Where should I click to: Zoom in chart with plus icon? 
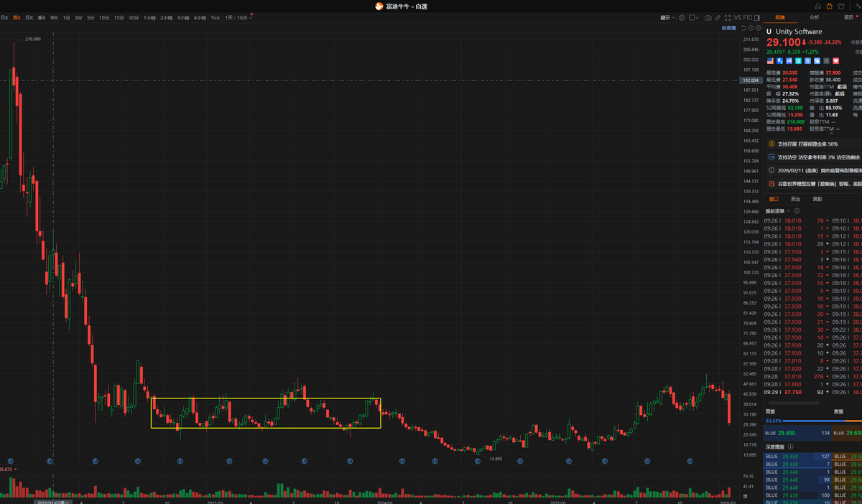[x=759, y=28]
